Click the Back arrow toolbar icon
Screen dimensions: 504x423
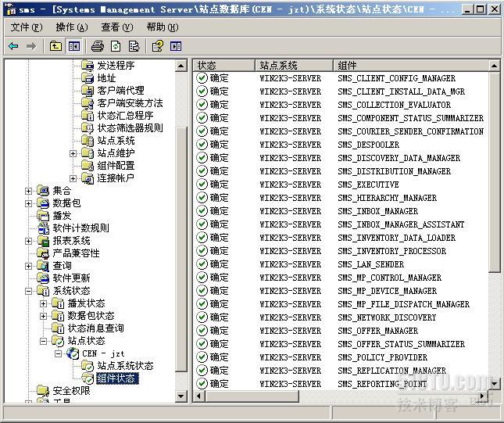tap(13, 46)
